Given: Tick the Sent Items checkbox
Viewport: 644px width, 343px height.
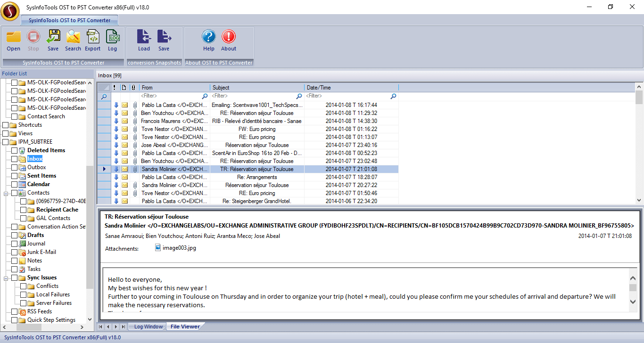Looking at the screenshot, I should 15,176.
